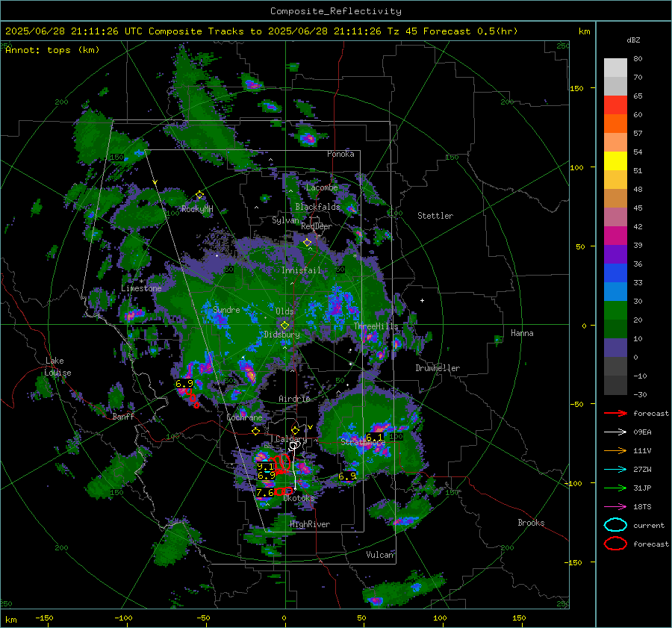
Task: Click the Cochrane city label
Action: [244, 417]
